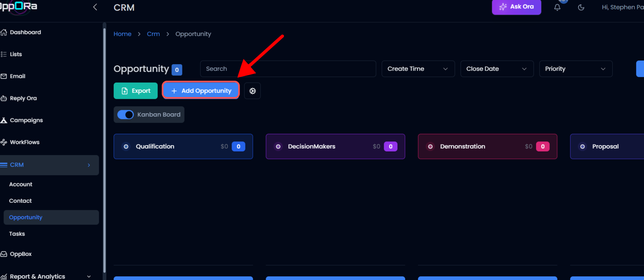The height and width of the screenshot is (280, 644).
Task: Open the Email sidebar item
Action: (17, 76)
